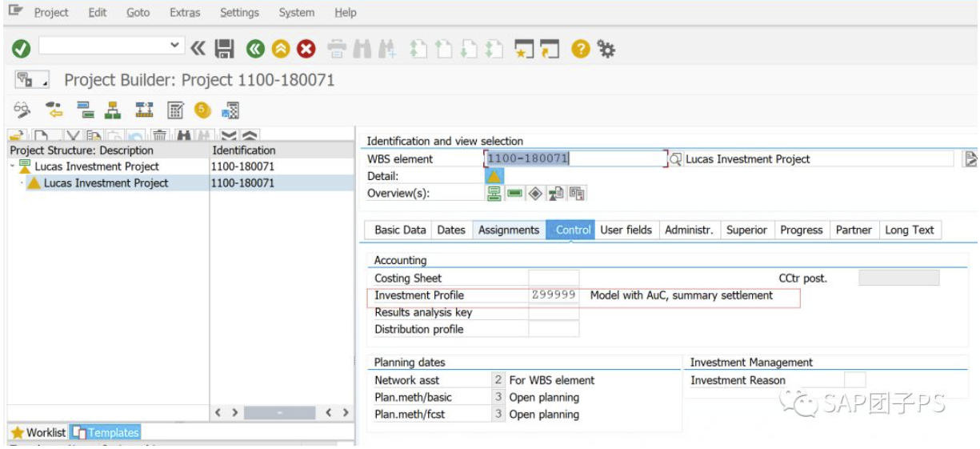Click the green Enter checkmark icon
Screen dimensions: 980x449
coord(22,50)
